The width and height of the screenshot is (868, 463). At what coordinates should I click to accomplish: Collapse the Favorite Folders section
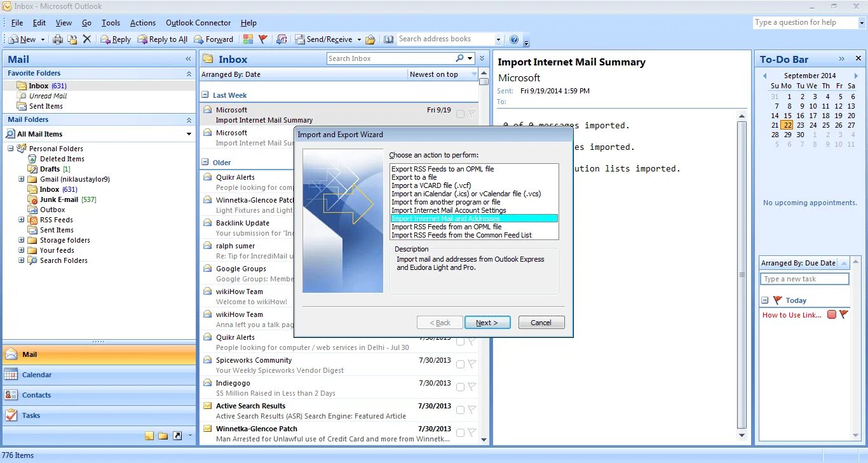189,74
